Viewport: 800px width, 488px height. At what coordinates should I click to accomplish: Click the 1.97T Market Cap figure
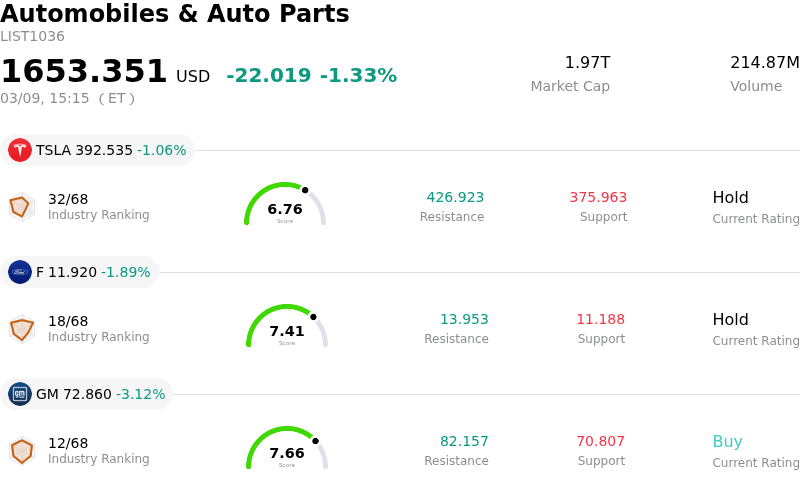[587, 63]
